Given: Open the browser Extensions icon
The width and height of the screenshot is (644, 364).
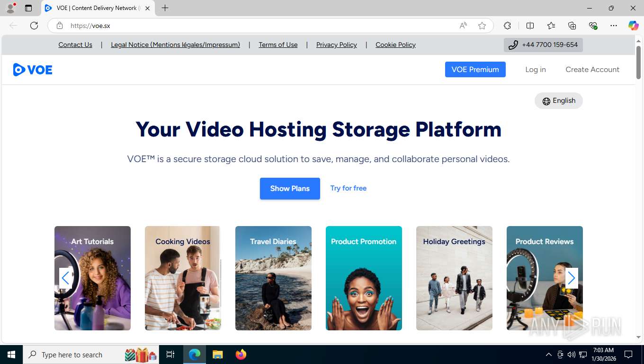Looking at the screenshot, I should click(x=507, y=26).
